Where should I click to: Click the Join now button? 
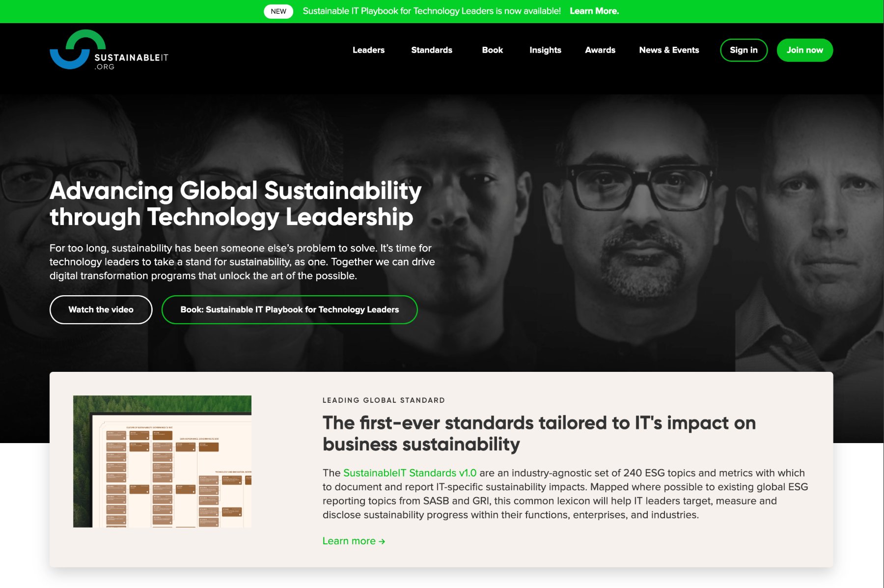pyautogui.click(x=804, y=50)
